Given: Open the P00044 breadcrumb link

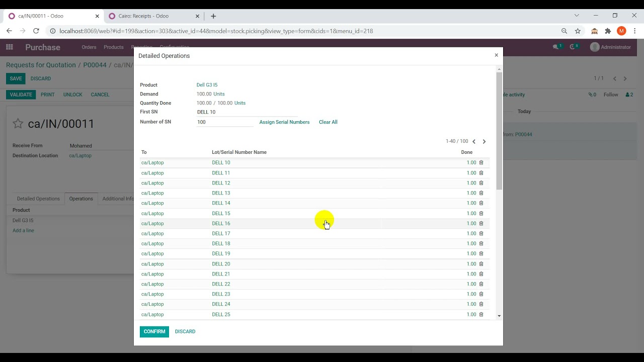Looking at the screenshot, I should (95, 65).
